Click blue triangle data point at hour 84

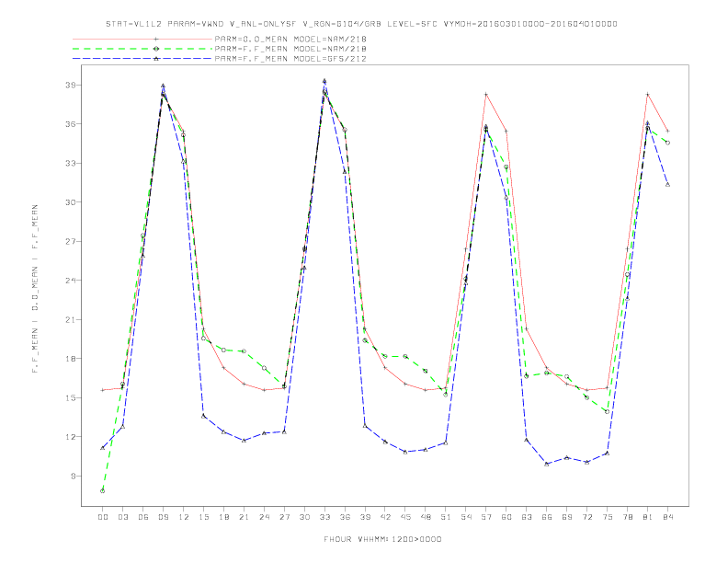(x=667, y=184)
